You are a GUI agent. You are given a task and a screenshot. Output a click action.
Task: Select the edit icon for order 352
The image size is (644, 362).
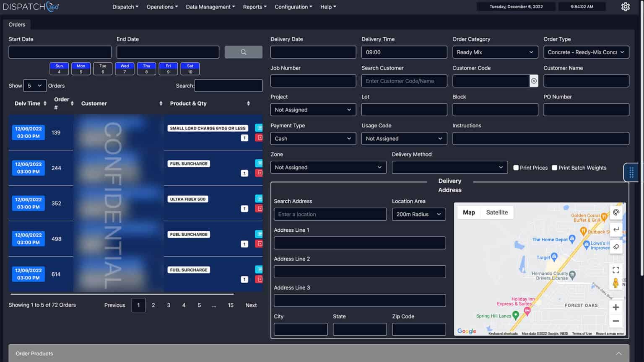(x=260, y=197)
